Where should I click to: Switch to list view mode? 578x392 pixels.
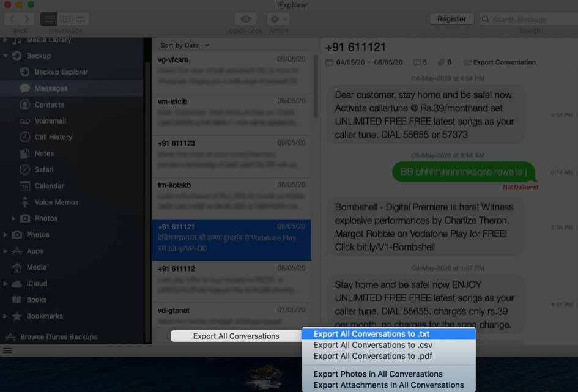pyautogui.click(x=49, y=19)
